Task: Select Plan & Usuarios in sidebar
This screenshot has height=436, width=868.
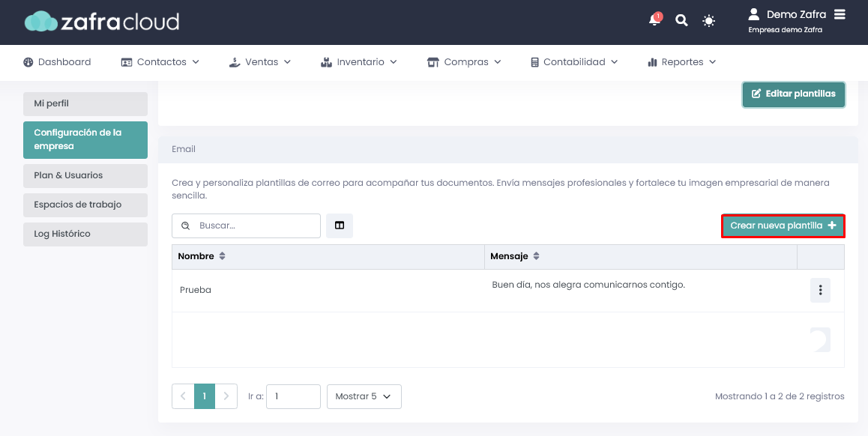Action: pos(85,175)
